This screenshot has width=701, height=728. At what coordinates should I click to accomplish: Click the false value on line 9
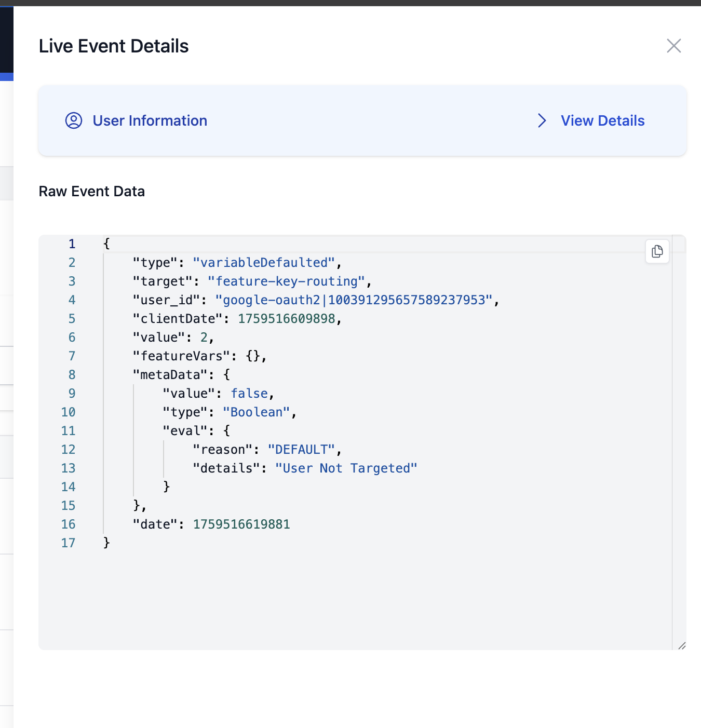(x=249, y=394)
